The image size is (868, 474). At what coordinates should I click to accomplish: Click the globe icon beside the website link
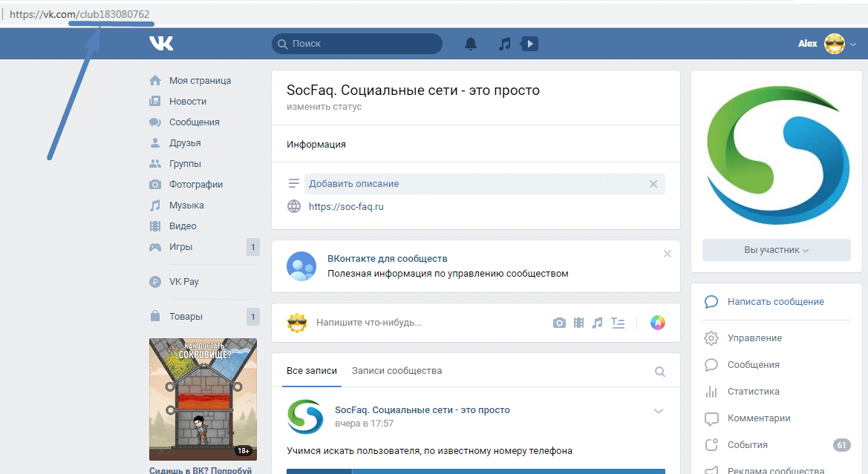[x=294, y=206]
